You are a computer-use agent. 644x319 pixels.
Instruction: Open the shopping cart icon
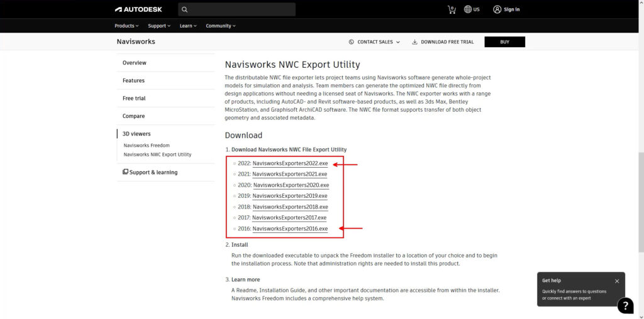(452, 9)
